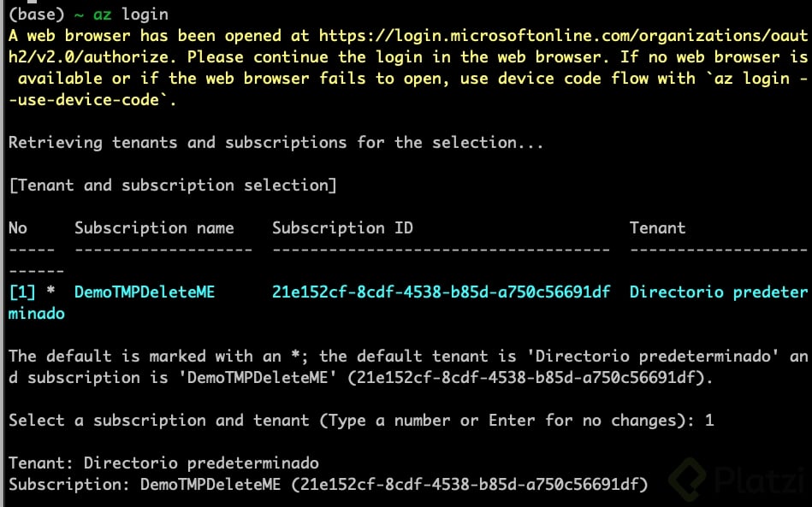Viewport: 812px width, 507px height.
Task: Click the 'Subscription name' column header
Action: pyautogui.click(x=154, y=228)
